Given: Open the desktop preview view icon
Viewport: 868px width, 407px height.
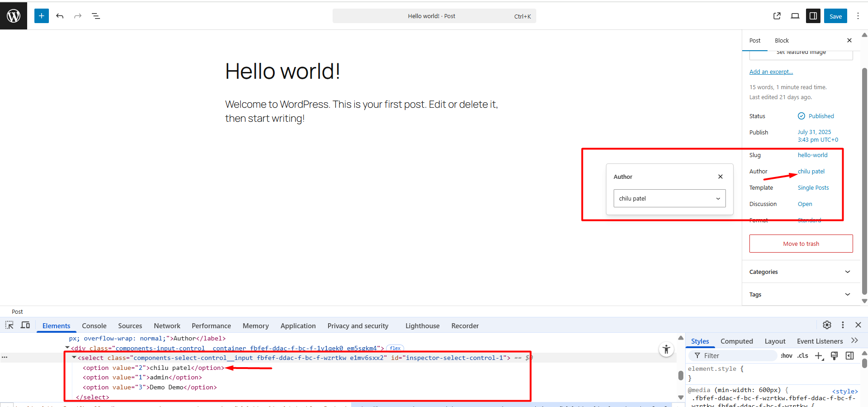Looking at the screenshot, I should point(795,16).
